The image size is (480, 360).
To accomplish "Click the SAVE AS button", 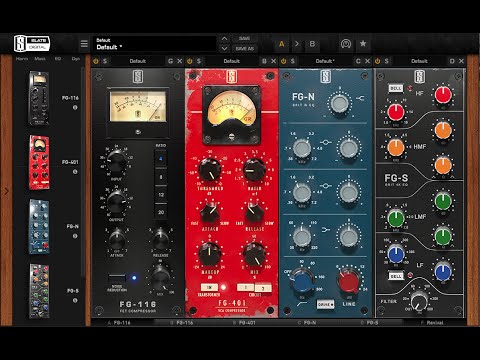I will [x=245, y=49].
